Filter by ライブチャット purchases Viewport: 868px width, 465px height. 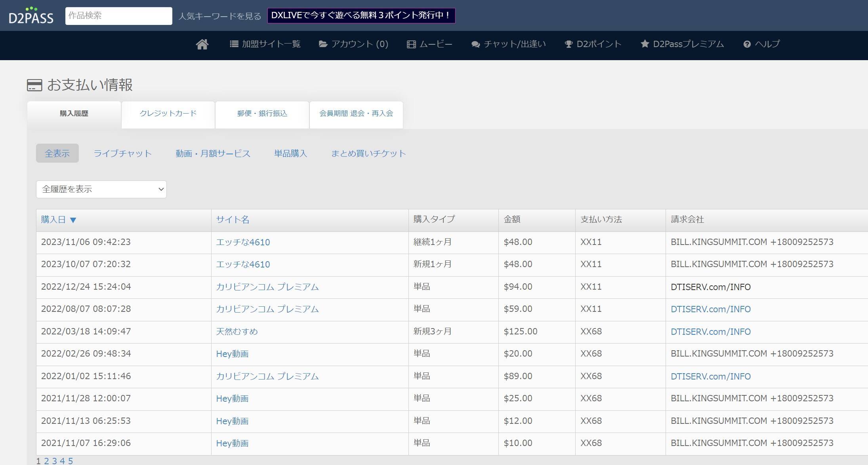[x=122, y=154]
